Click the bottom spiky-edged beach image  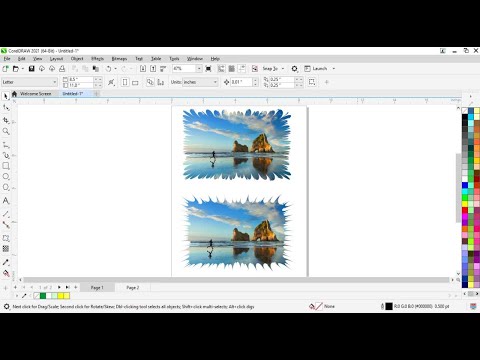tap(237, 233)
